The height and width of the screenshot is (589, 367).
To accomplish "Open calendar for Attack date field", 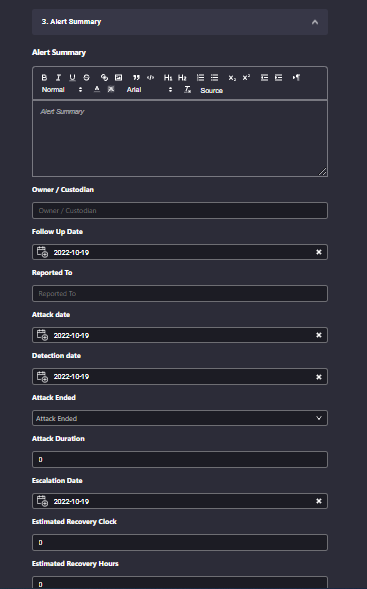I will pyautogui.click(x=42, y=335).
